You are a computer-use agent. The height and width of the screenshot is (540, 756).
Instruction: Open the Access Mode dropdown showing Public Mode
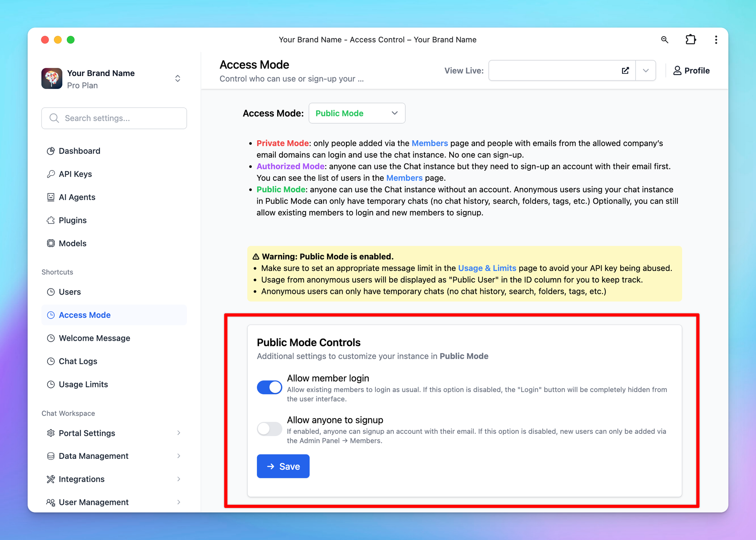tap(357, 113)
